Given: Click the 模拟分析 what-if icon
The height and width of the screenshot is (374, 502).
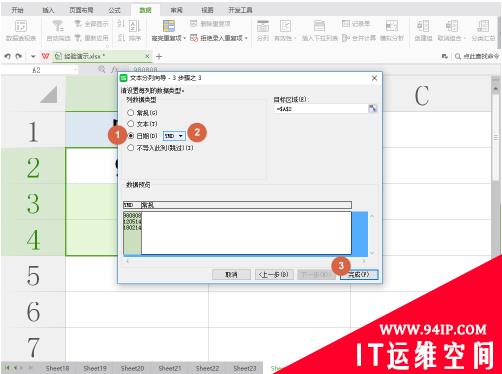Looking at the screenshot, I should pos(392,26).
